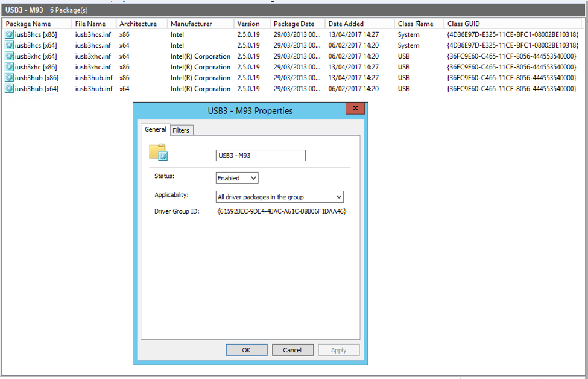
Task: Select the iusb3hcs [x64] package name
Action: click(36, 45)
